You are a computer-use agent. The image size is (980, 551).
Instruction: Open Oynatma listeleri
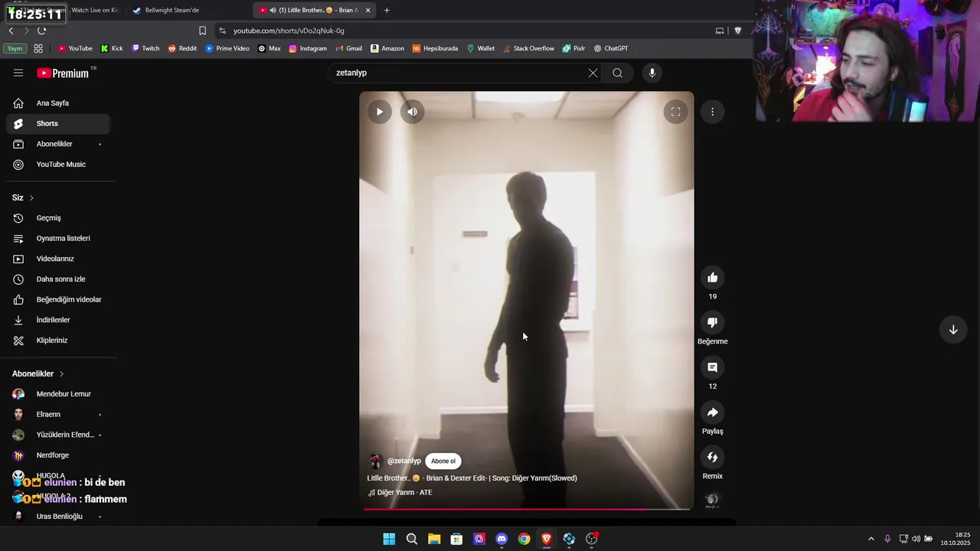click(x=57, y=238)
